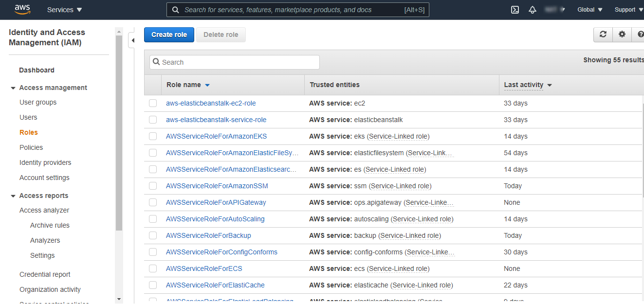Refresh the roles list

(603, 35)
